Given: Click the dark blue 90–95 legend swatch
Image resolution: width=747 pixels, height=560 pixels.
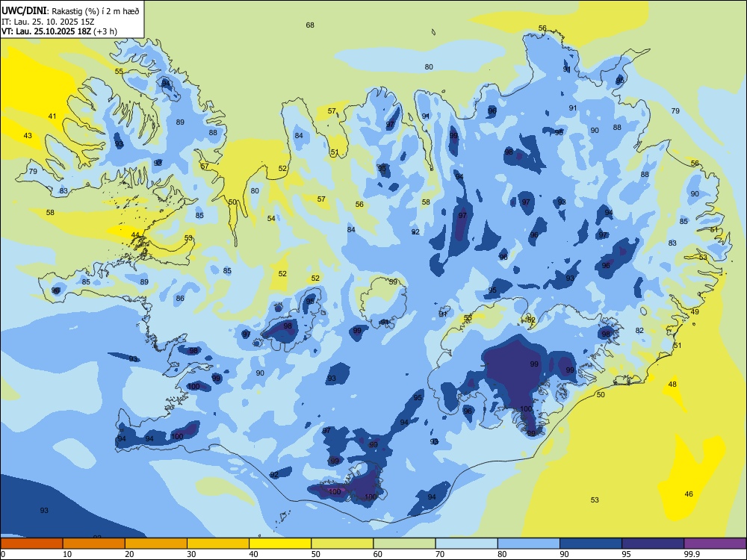Looking at the screenshot, I should pyautogui.click(x=591, y=544).
